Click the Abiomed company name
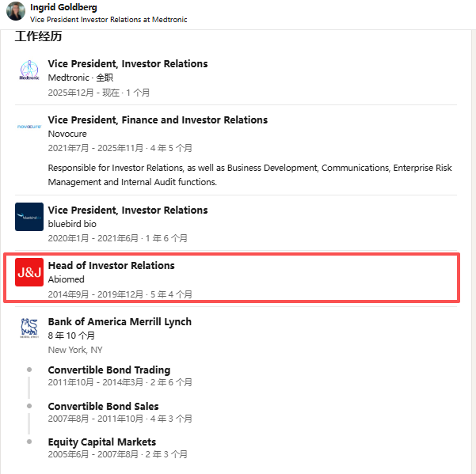 click(66, 279)
